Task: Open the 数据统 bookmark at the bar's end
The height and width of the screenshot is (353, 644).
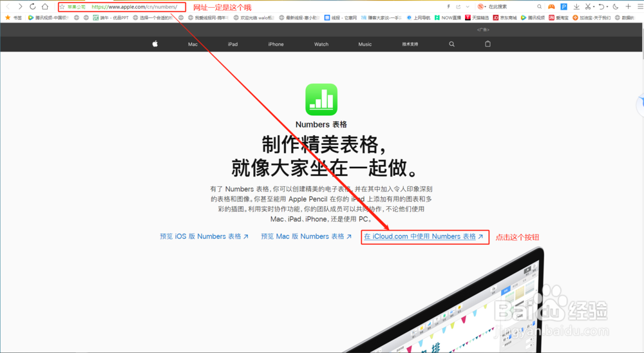Action: coord(624,17)
